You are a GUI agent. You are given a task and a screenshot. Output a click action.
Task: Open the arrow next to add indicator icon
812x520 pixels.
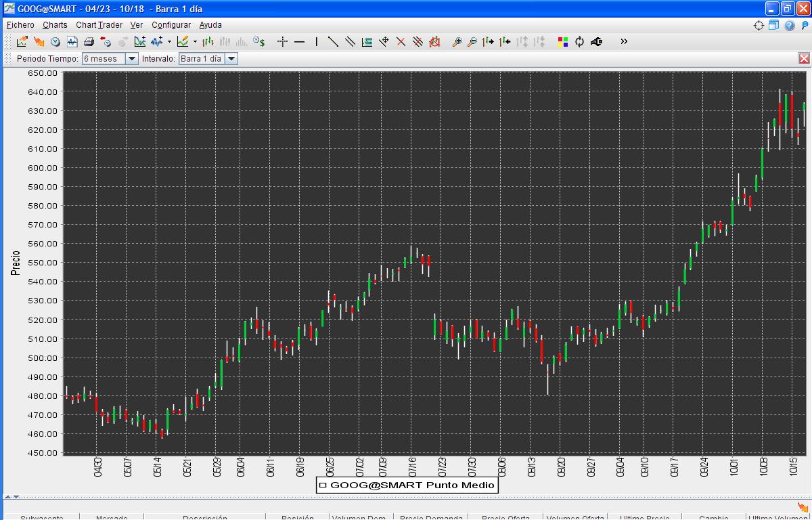169,41
